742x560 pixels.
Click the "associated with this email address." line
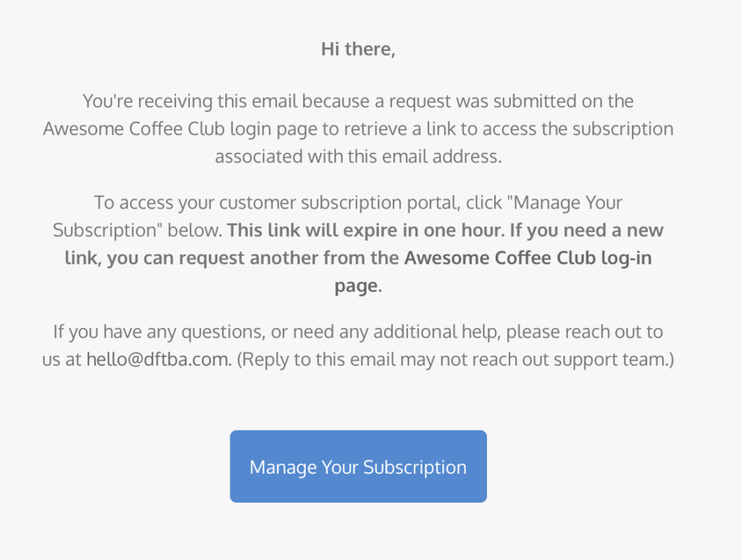[358, 156]
